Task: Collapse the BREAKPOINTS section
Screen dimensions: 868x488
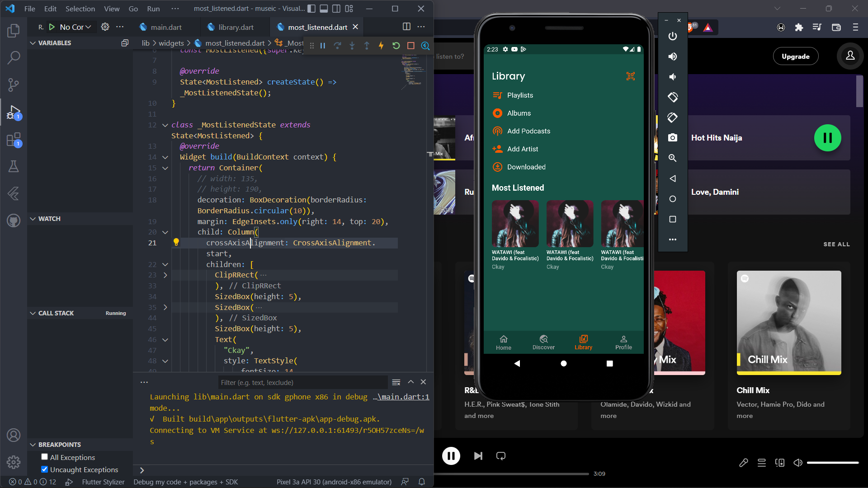Action: tap(33, 445)
